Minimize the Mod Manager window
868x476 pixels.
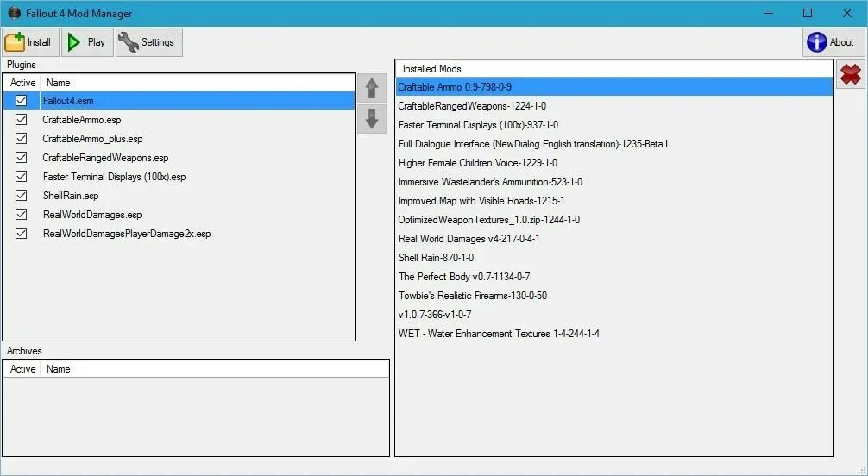coord(769,13)
